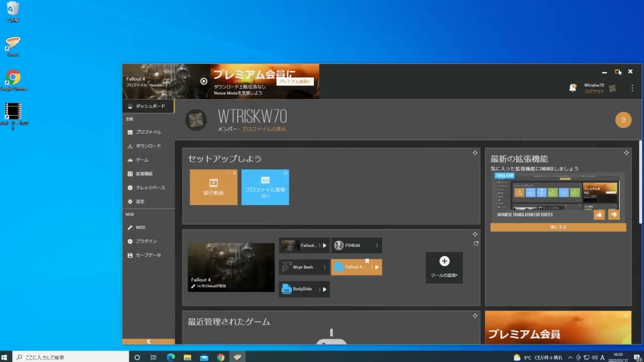The height and width of the screenshot is (362, 644).
Task: Click the Fallout 4 game thumbnail
Action: point(231,267)
